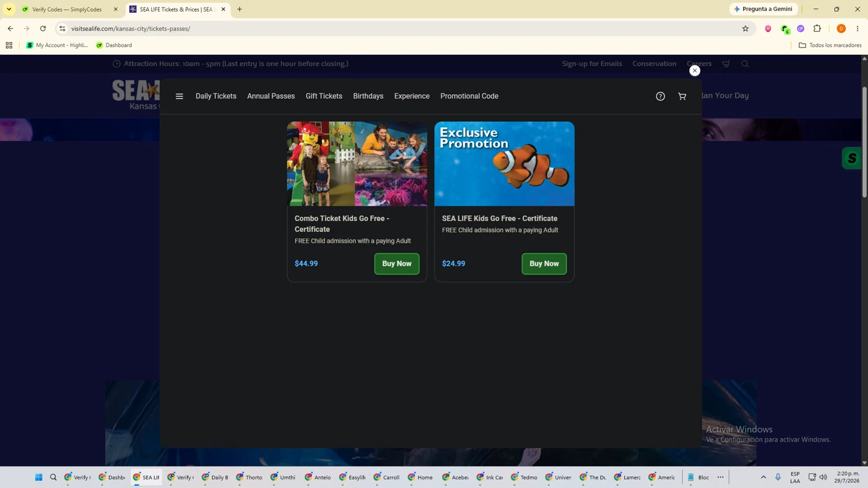Viewport: 868px width, 488px height.
Task: Expand the browser tab search dropdown
Action: coord(9,9)
